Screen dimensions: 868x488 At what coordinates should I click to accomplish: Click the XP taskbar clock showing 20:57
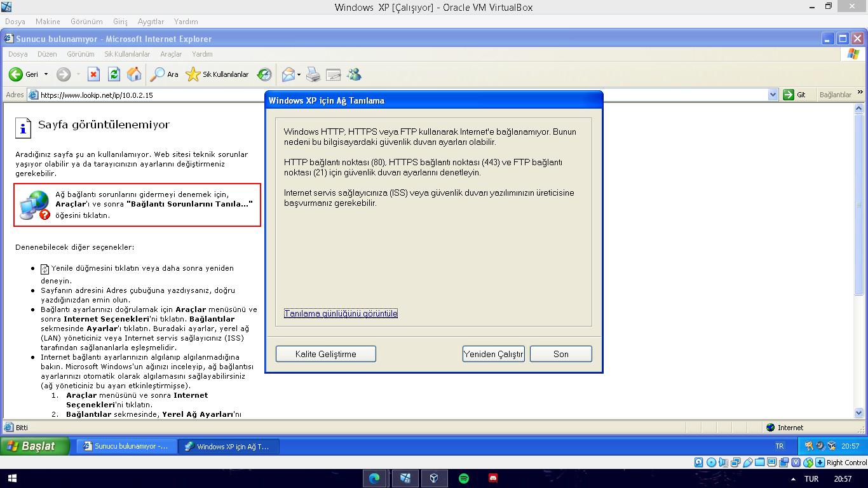click(851, 446)
